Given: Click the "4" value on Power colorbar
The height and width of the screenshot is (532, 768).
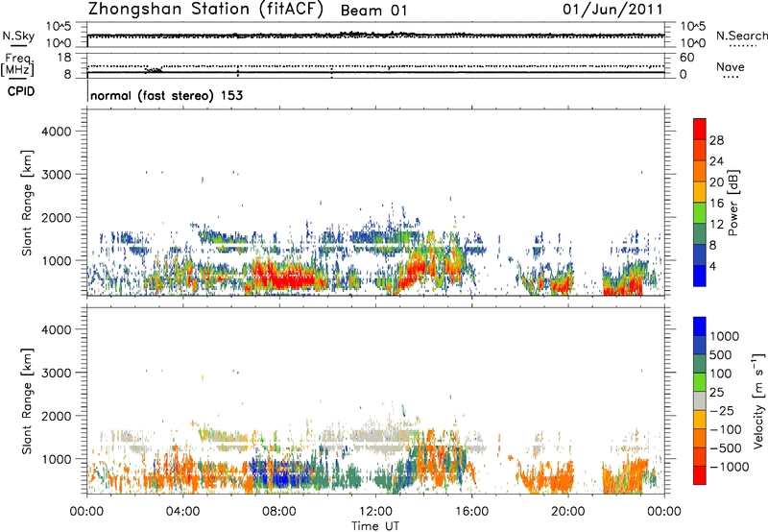Looking at the screenshot, I should click(712, 266).
